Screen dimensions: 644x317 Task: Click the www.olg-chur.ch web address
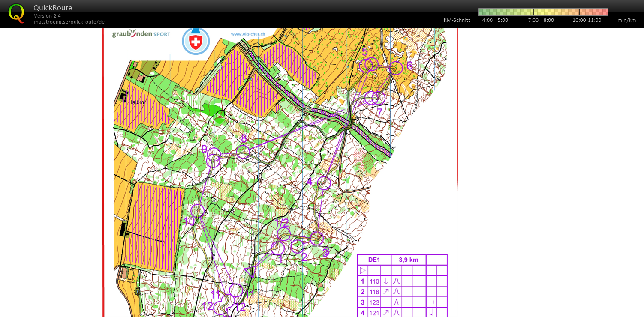click(x=248, y=34)
